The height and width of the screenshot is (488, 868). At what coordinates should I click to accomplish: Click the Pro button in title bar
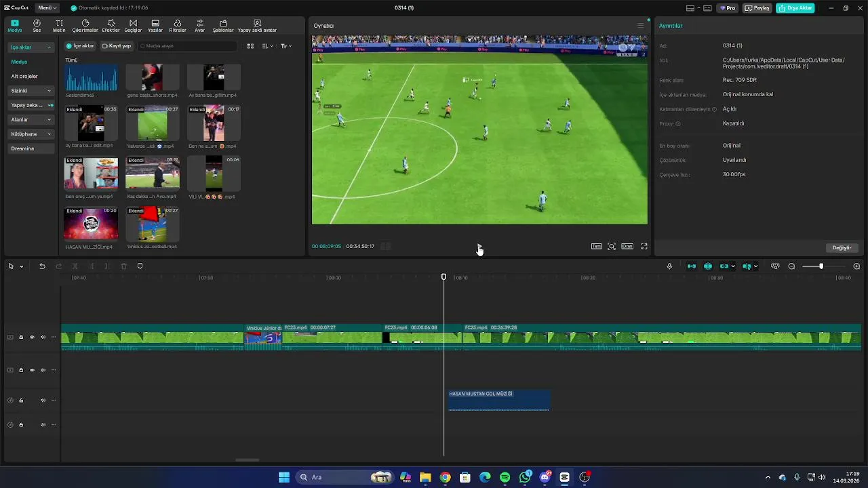tap(728, 8)
